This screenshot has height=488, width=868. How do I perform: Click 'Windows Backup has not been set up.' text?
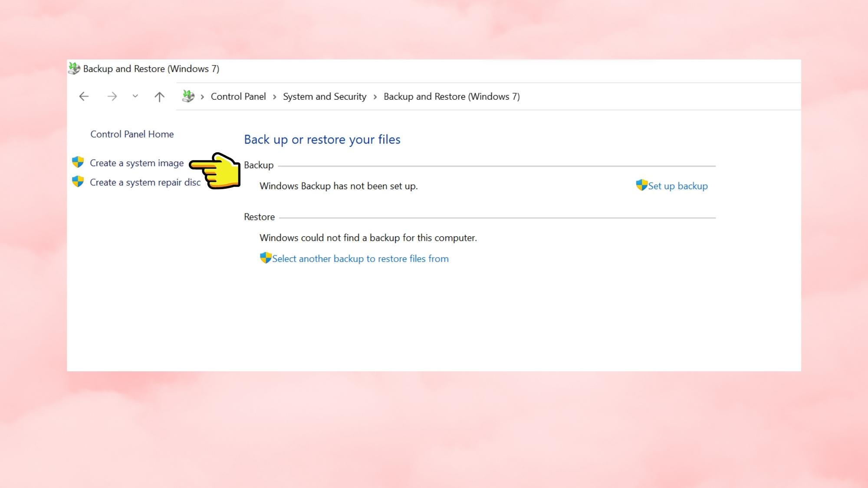click(x=339, y=186)
